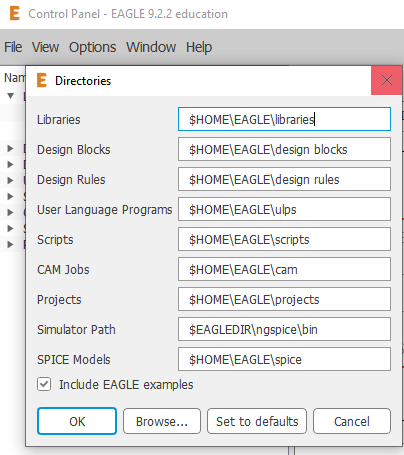Click the SPICE Models path field
The width and height of the screenshot is (404, 455).
284,359
